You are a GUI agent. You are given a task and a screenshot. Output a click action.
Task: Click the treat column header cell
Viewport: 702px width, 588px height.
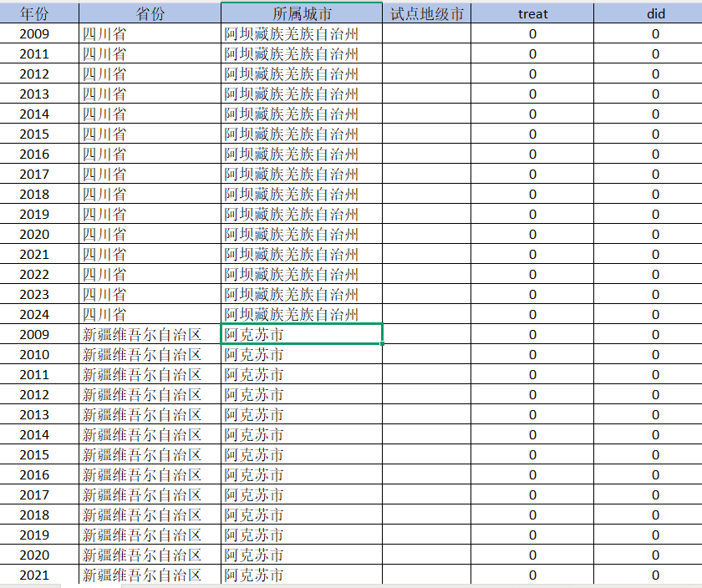tap(532, 13)
